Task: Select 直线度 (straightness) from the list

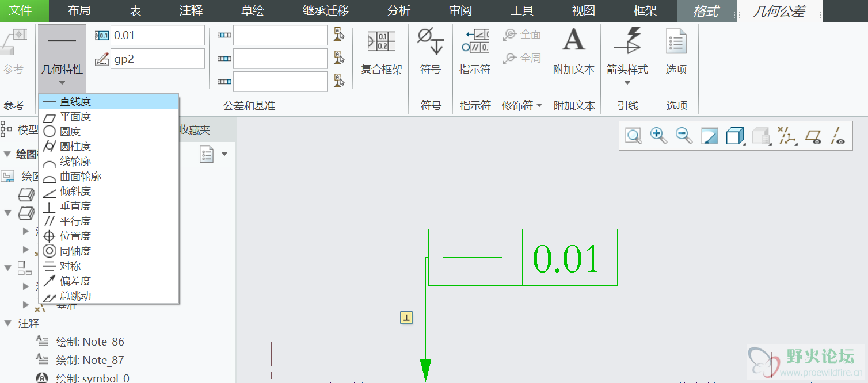Action: point(108,102)
